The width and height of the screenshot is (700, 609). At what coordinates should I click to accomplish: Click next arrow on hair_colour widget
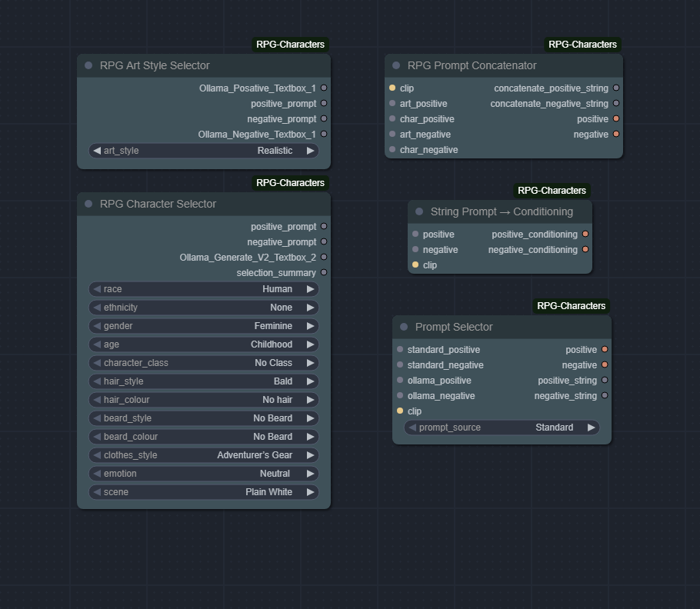tap(310, 400)
